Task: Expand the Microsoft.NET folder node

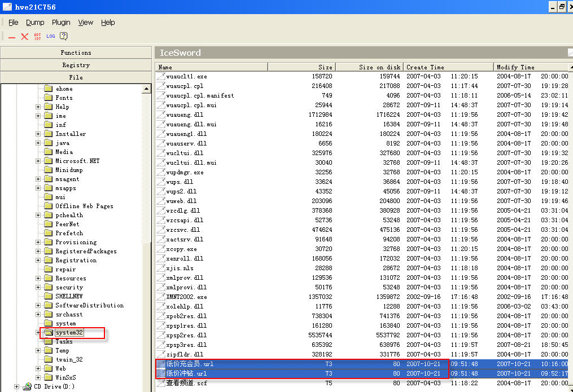Action: (x=38, y=161)
